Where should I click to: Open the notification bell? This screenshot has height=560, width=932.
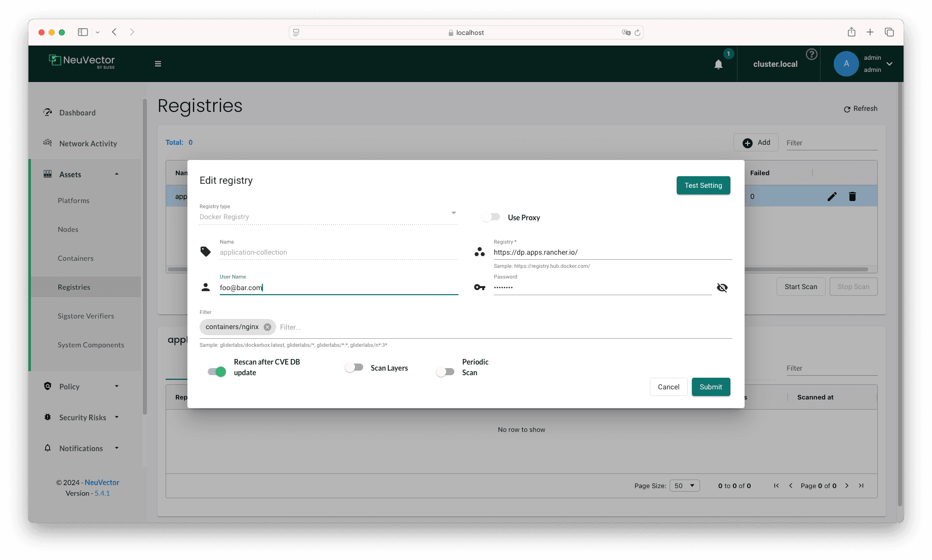718,64
